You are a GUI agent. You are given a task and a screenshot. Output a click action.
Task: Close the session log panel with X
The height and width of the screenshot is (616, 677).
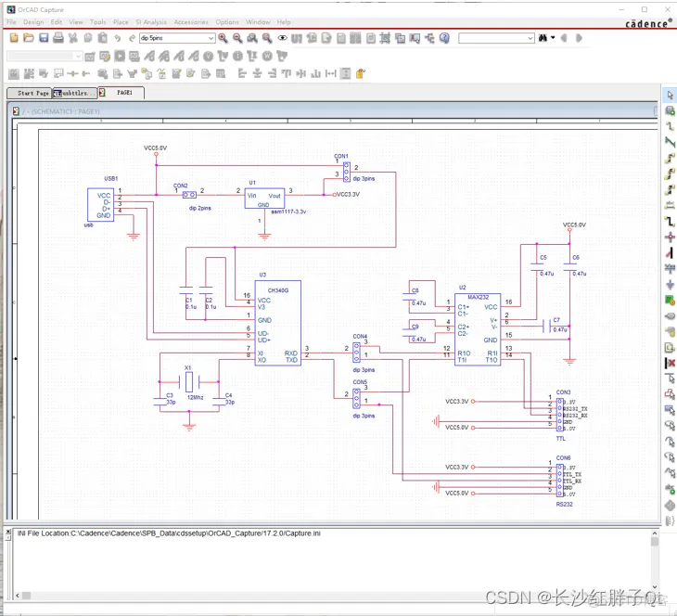point(8,532)
